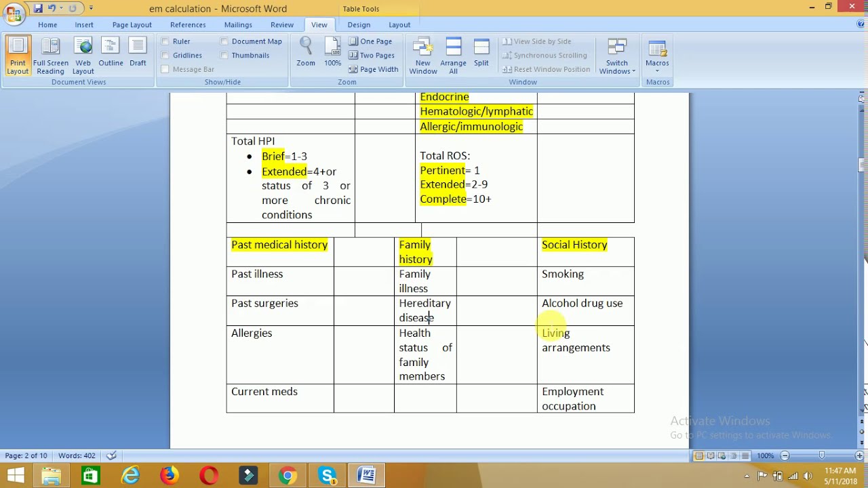
Task: Open Full Screen Reading view
Action: (51, 56)
